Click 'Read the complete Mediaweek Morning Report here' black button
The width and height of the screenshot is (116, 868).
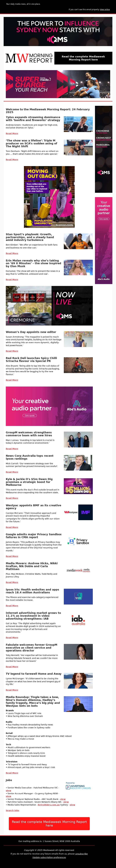(x=83, y=58)
